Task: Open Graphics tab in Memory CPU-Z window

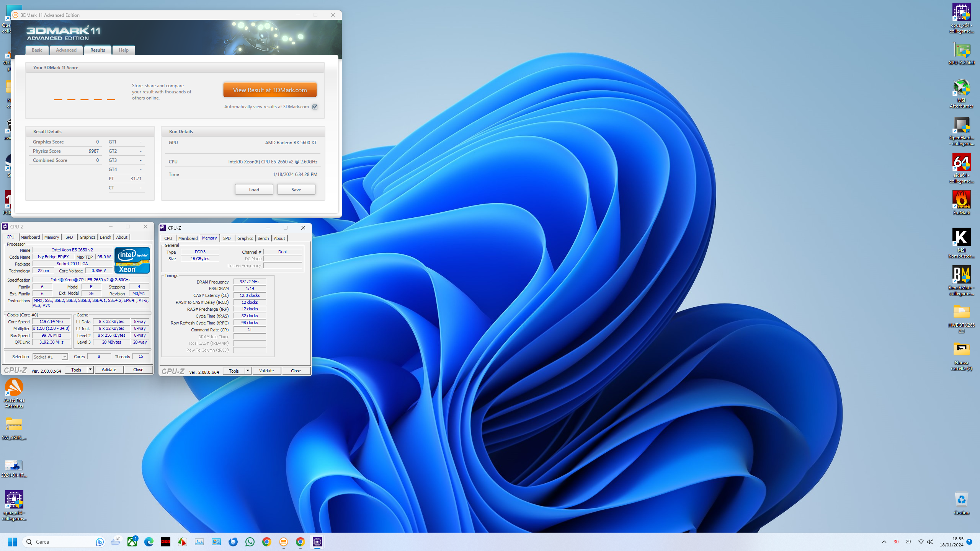Action: point(245,238)
